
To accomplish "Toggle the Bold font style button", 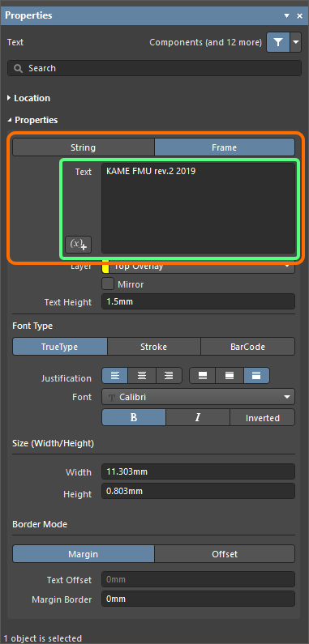I will 134,417.
